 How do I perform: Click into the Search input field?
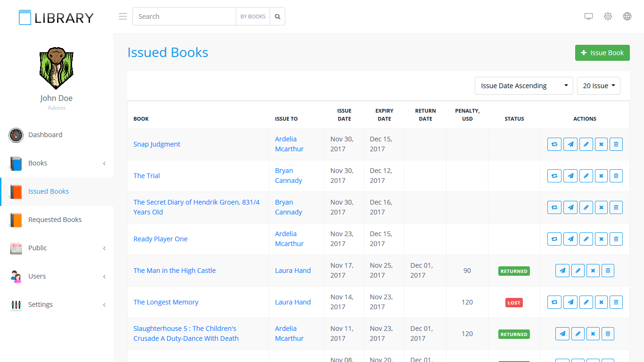coord(184,16)
